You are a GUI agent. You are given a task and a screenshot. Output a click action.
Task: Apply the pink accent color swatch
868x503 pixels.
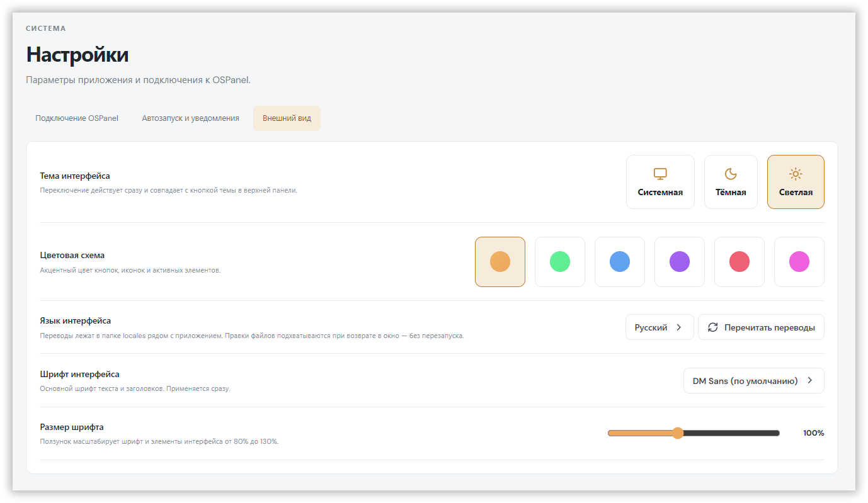point(799,262)
